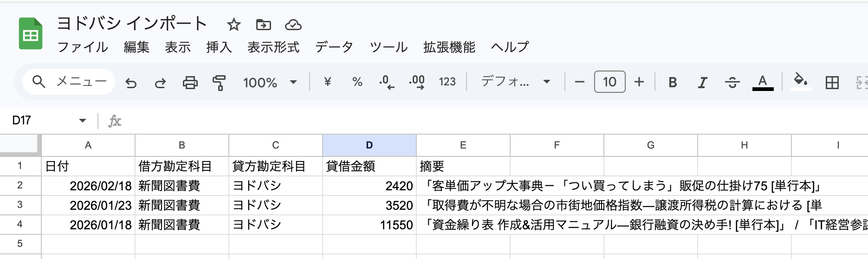Image resolution: width=868 pixels, height=259 pixels.
Task: Click the font size input field
Action: tap(609, 82)
